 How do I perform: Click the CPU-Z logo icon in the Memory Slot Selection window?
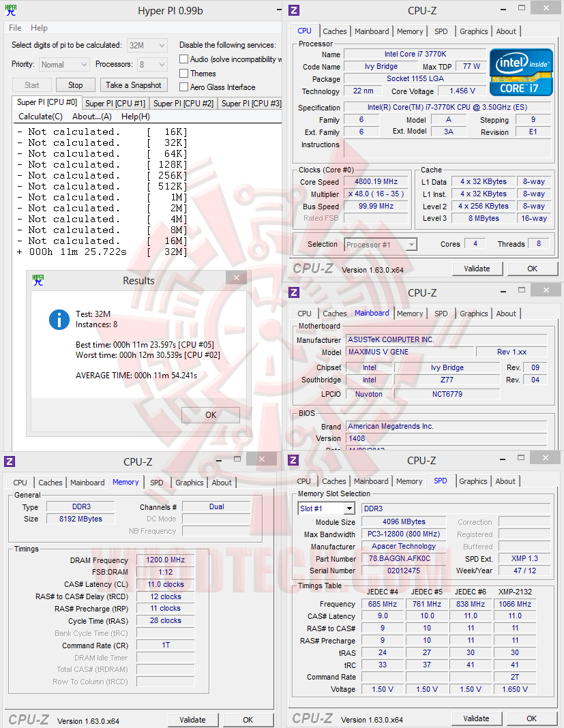tap(293, 460)
